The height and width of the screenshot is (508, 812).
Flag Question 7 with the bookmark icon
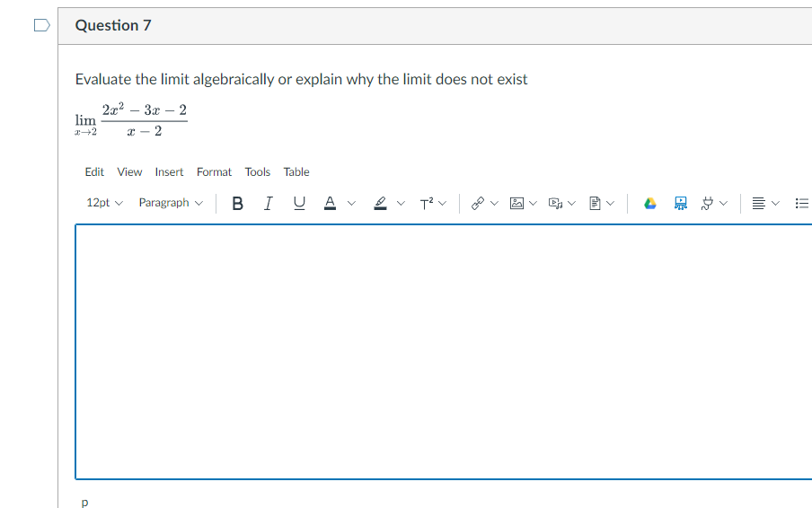coord(42,25)
